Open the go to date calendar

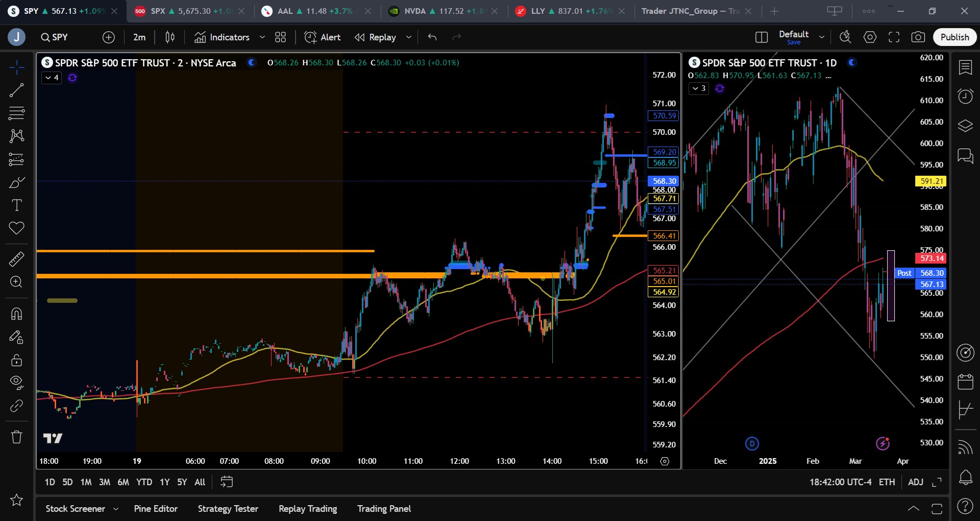pyautogui.click(x=227, y=482)
